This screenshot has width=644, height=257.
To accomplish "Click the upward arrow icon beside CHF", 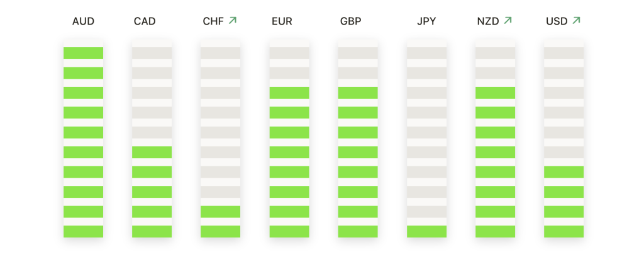I will tap(233, 20).
